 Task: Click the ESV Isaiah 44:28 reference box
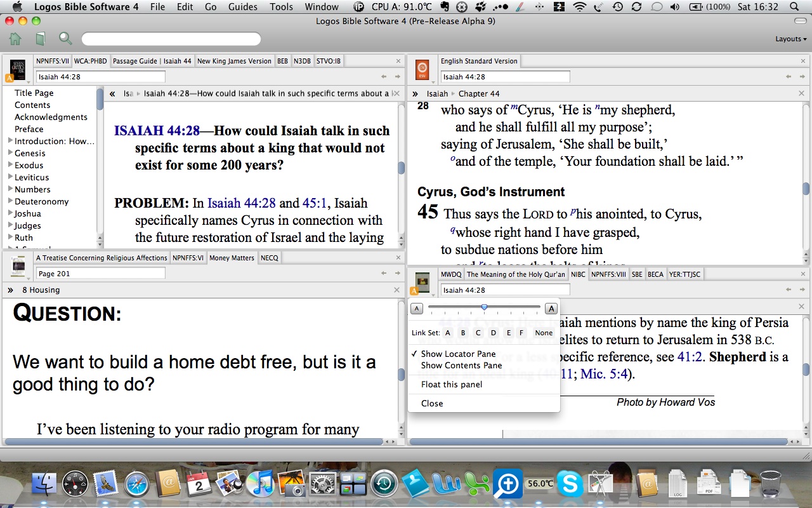(505, 77)
